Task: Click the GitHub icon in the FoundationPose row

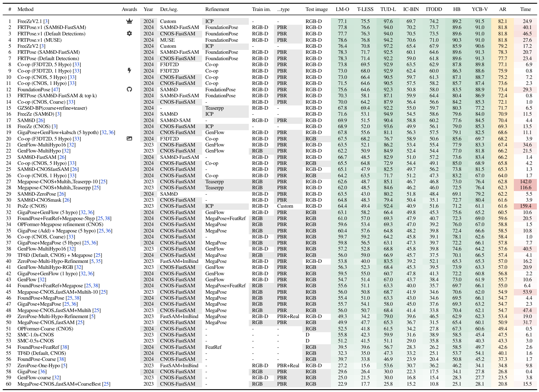Action: [129, 90]
